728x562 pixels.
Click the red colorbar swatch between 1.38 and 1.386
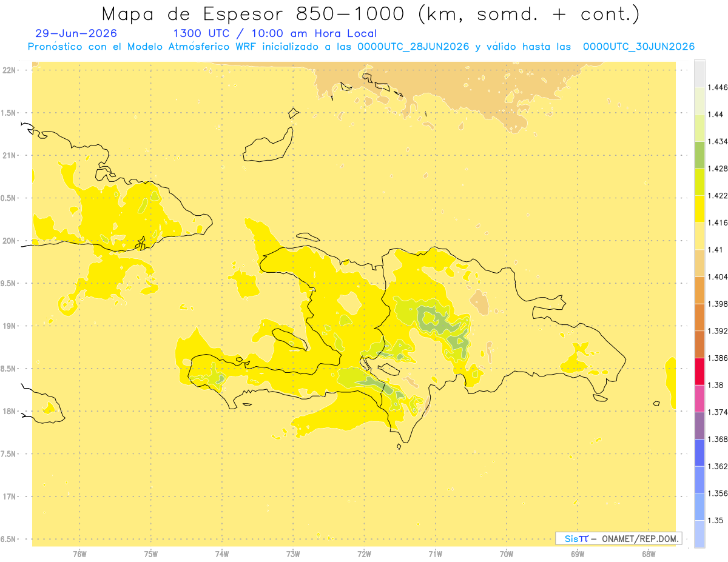coord(699,372)
